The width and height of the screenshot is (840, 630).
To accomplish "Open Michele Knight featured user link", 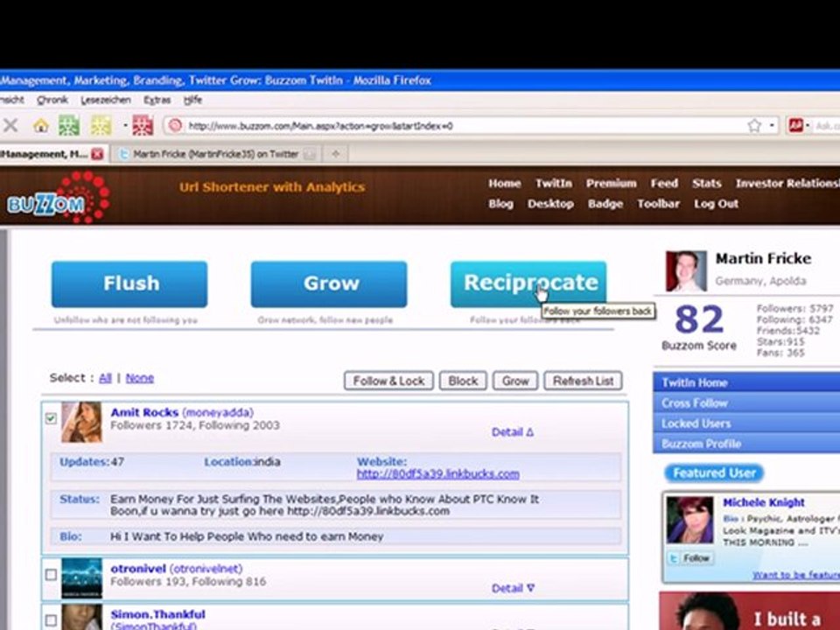I will [x=763, y=502].
